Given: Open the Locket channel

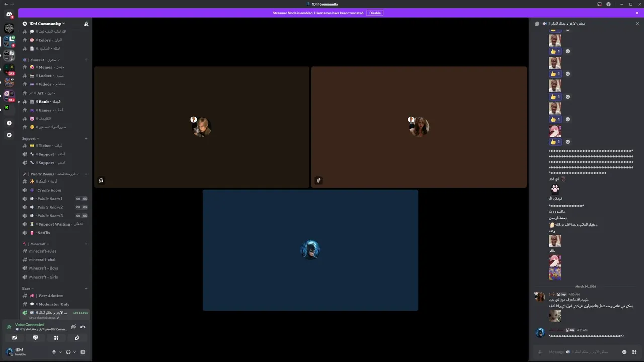Looking at the screenshot, I should point(55,76).
